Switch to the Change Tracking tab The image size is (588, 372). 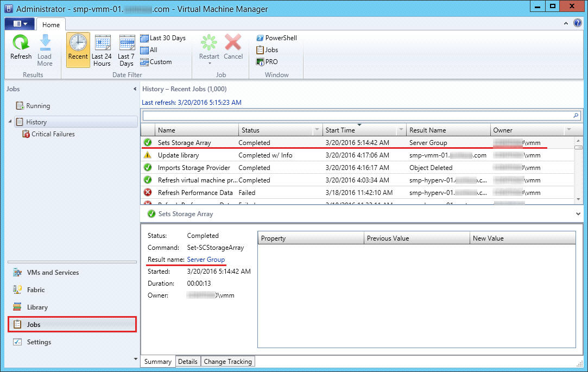227,362
